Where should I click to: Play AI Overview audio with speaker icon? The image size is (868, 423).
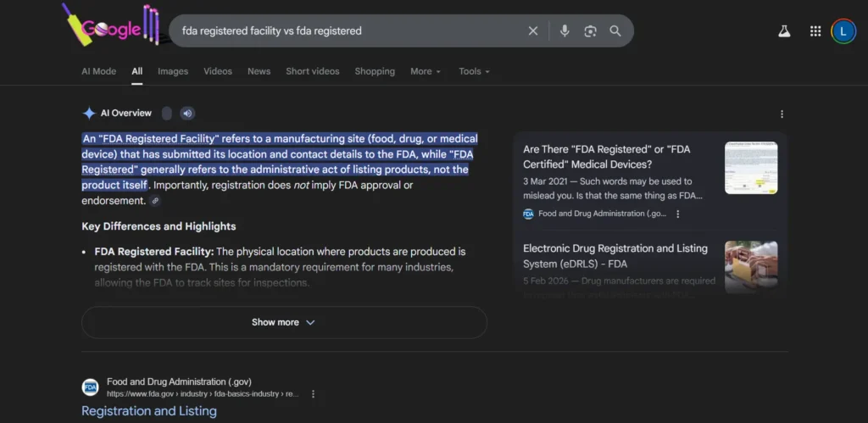[187, 114]
